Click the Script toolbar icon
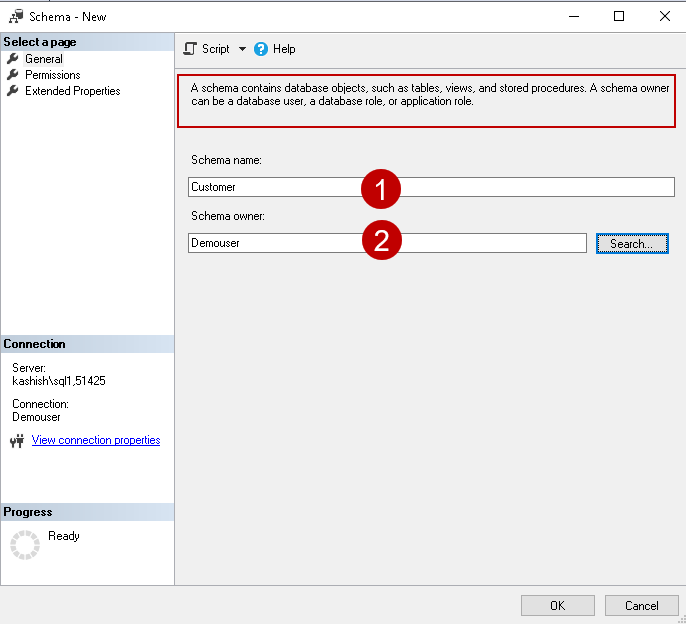The image size is (686, 624). click(190, 48)
